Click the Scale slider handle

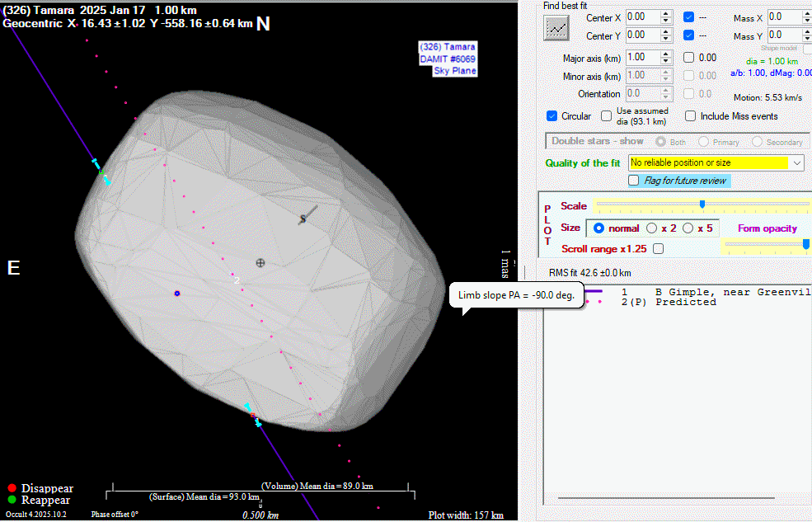coord(702,205)
